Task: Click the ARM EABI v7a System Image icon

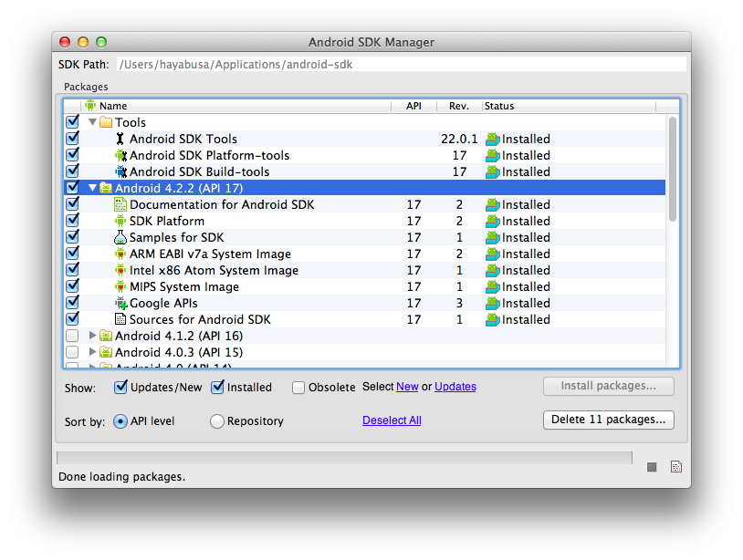Action: tap(120, 254)
